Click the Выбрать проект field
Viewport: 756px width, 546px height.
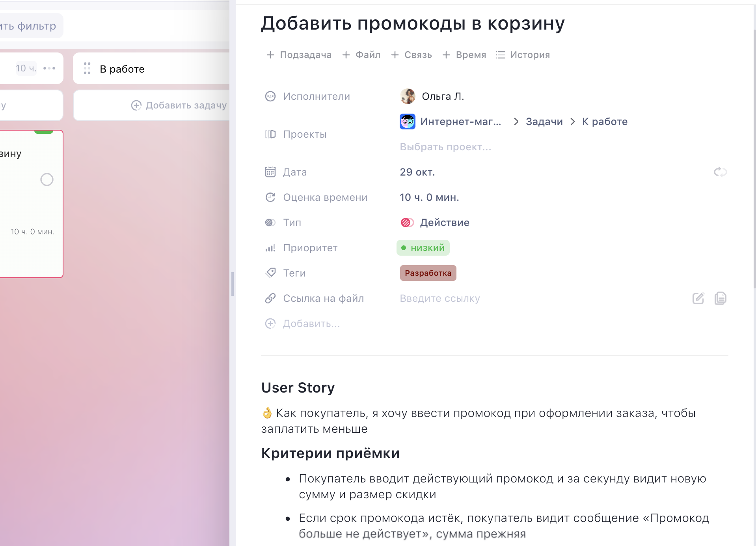[x=445, y=147]
